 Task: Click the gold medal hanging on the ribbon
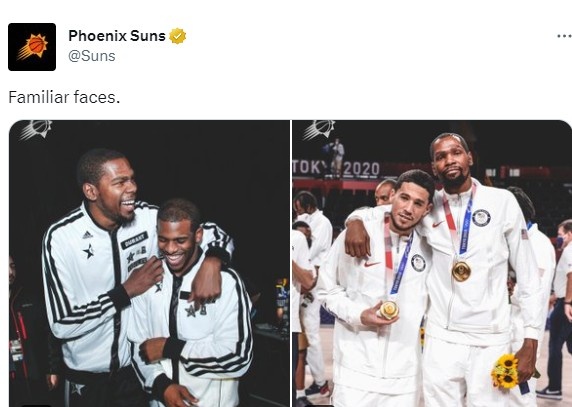[461, 271]
